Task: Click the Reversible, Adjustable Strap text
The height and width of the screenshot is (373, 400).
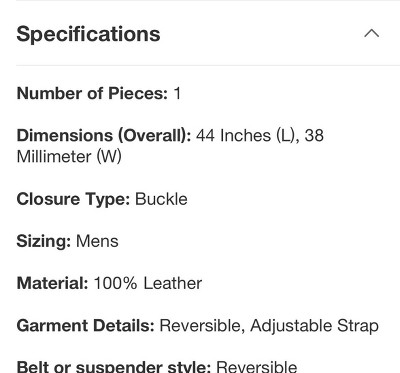Action: click(269, 326)
